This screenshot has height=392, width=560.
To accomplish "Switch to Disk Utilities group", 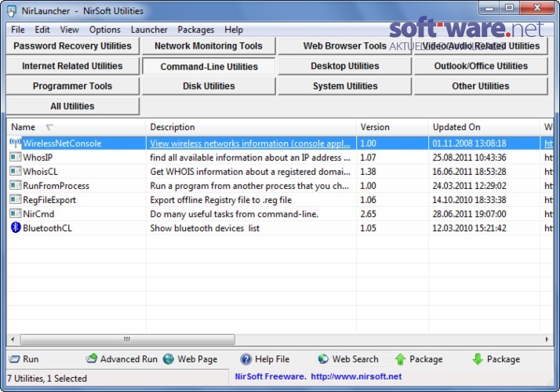I will pyautogui.click(x=209, y=86).
